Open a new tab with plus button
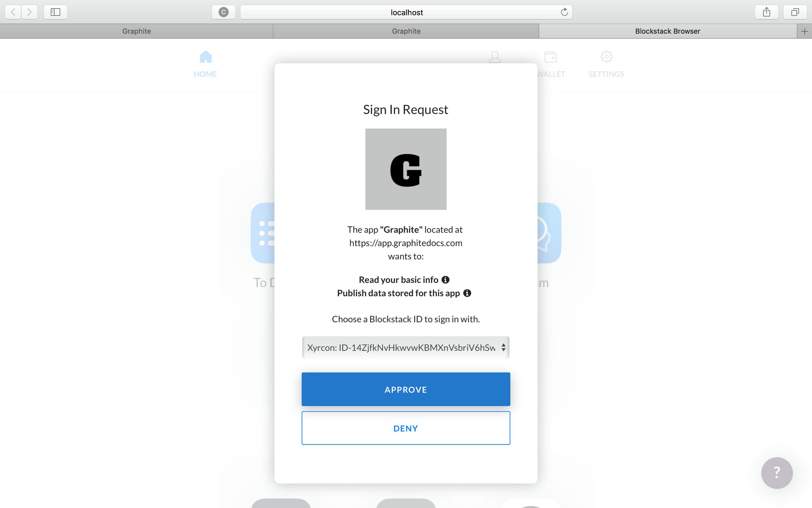The image size is (812, 508). 804,31
